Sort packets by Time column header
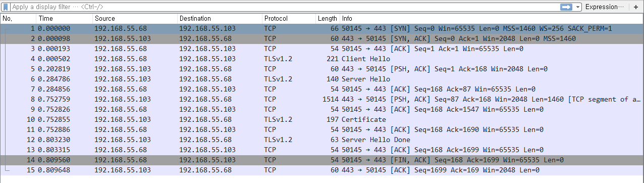Screen dimensions: 644x183 pos(64,18)
